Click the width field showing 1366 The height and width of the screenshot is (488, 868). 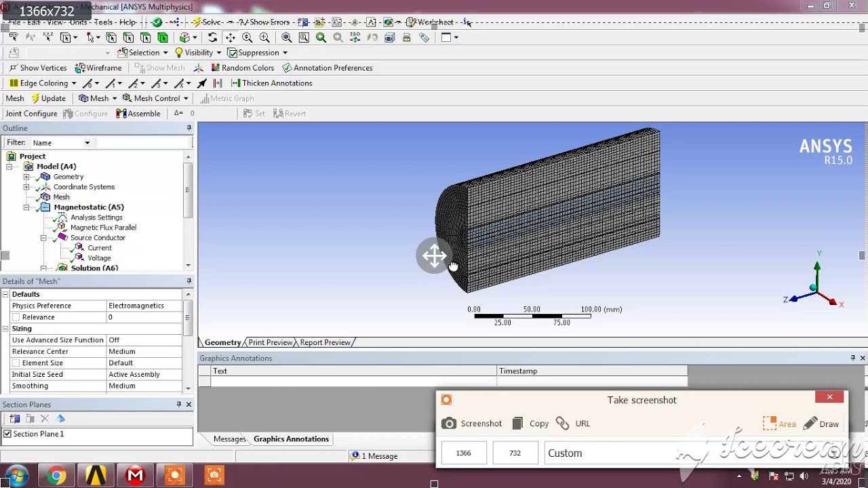(464, 453)
